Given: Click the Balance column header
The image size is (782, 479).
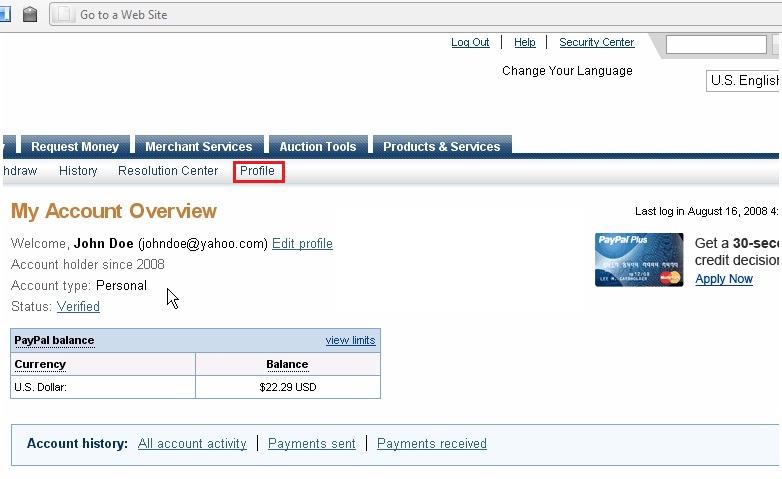Looking at the screenshot, I should (x=287, y=364).
